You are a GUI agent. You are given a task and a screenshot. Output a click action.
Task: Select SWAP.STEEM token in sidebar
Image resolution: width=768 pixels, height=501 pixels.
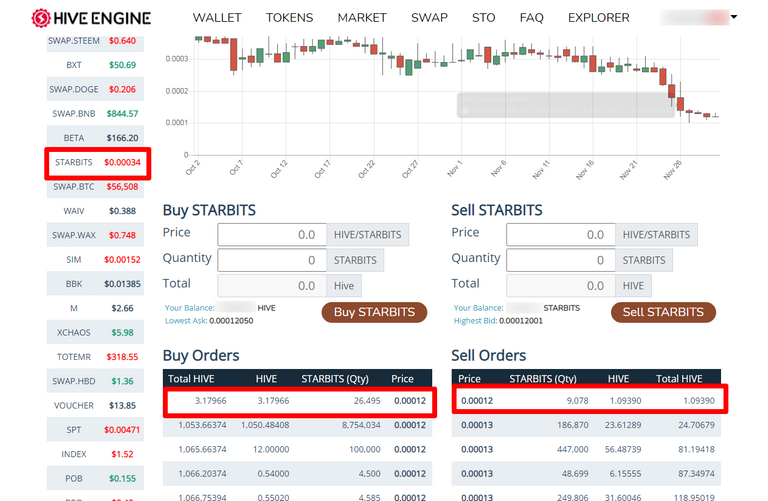(x=95, y=41)
